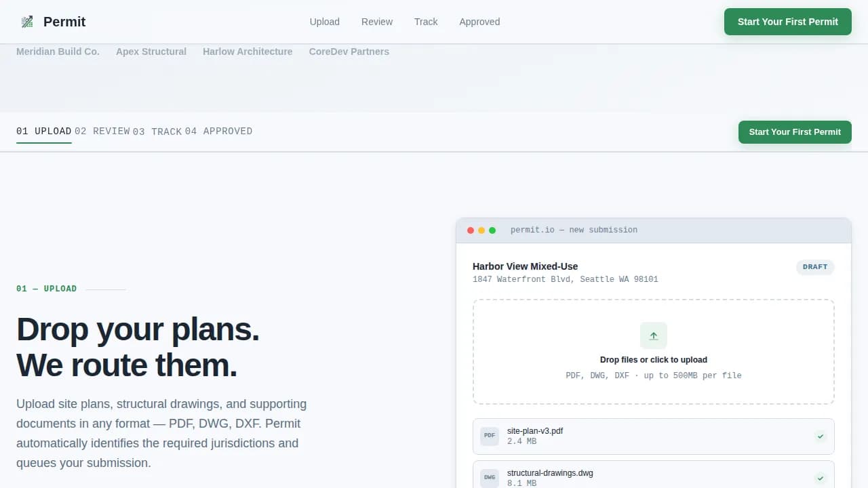Screen dimensions: 868x488
Task: Click the green traffic light dot
Action: pos(492,230)
